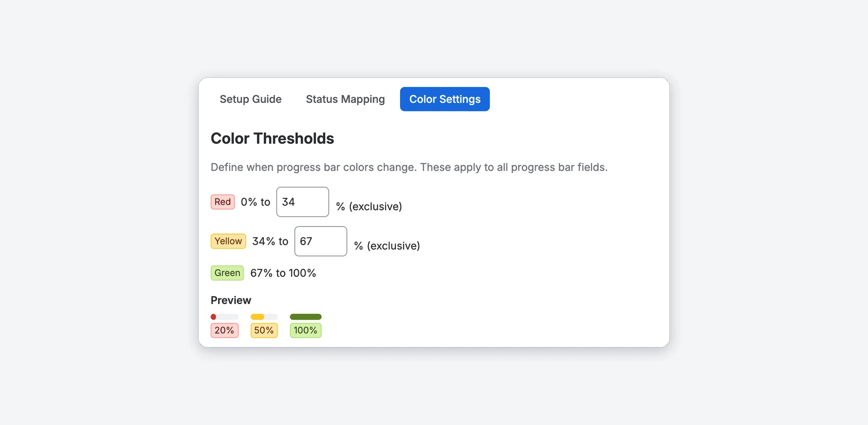
Task: Open the Status Mapping tab
Action: (345, 99)
